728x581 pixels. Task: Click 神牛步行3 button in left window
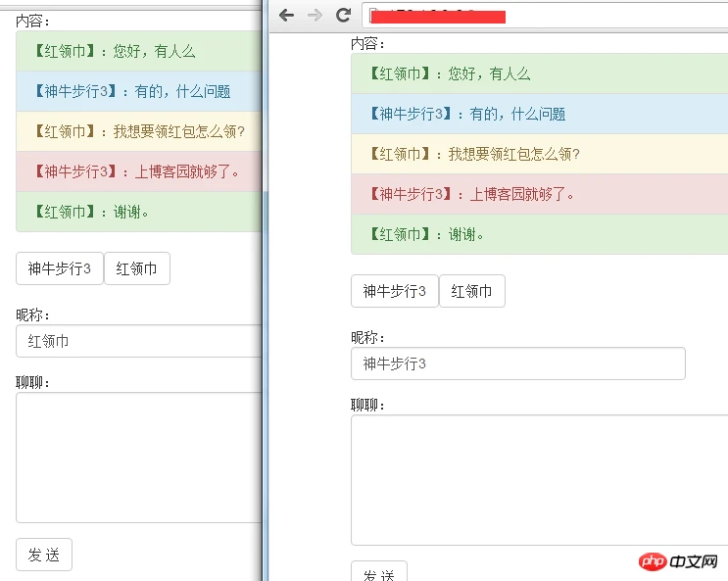pyautogui.click(x=60, y=268)
